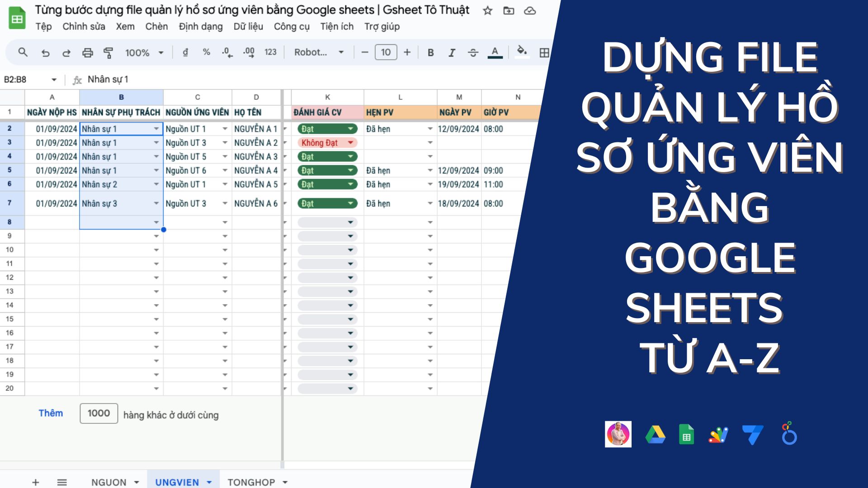
Task: Open the text color picker
Action: click(495, 52)
